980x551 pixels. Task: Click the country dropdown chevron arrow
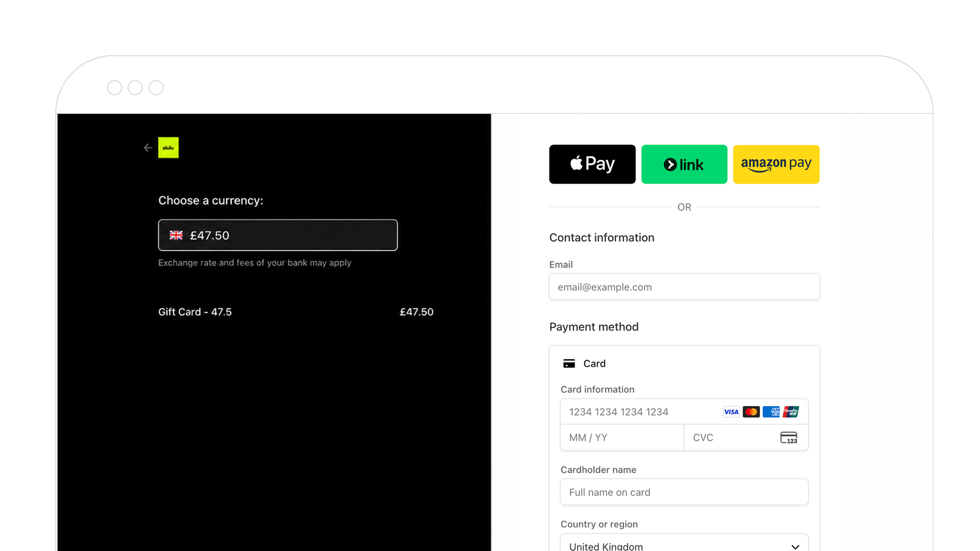(795, 546)
